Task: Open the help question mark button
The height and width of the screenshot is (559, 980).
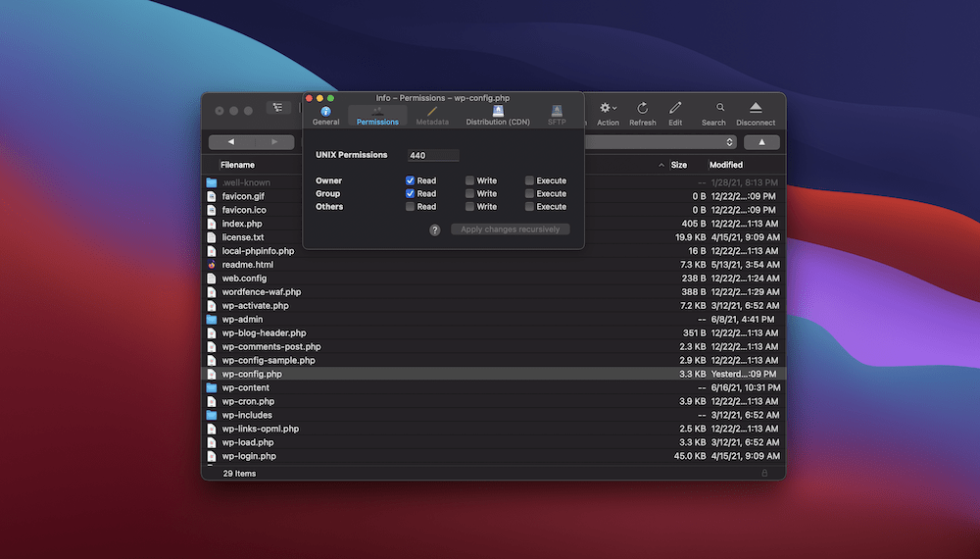Action: [434, 230]
